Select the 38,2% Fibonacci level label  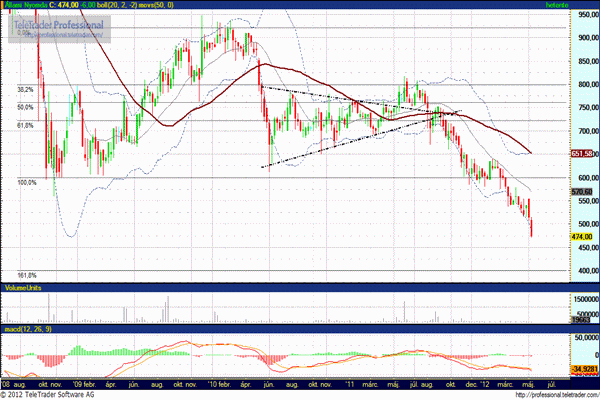25,90
